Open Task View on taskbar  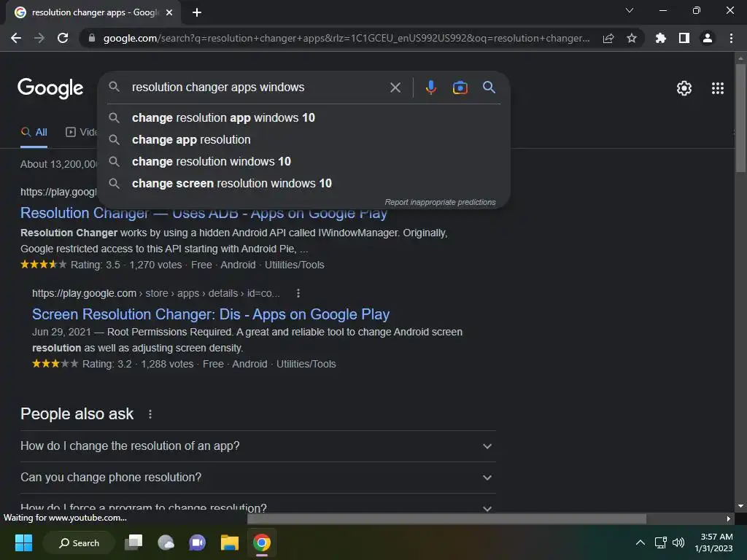click(133, 542)
